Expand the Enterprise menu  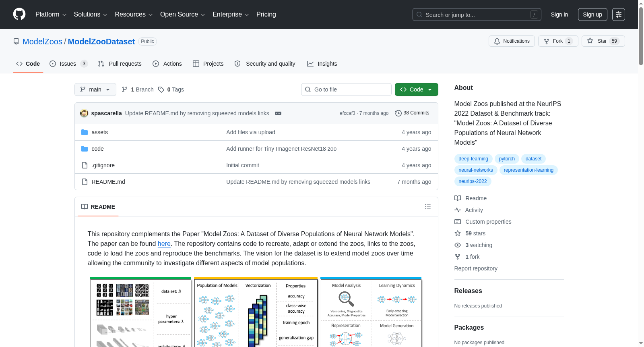click(x=231, y=15)
